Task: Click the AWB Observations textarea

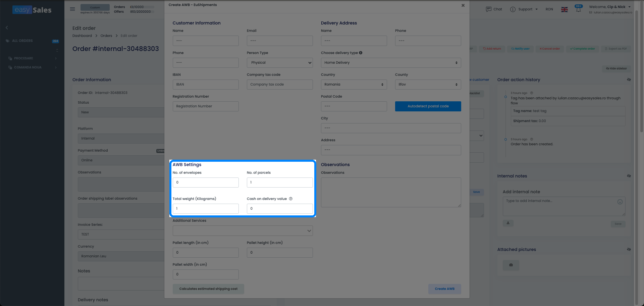Action: point(391,192)
